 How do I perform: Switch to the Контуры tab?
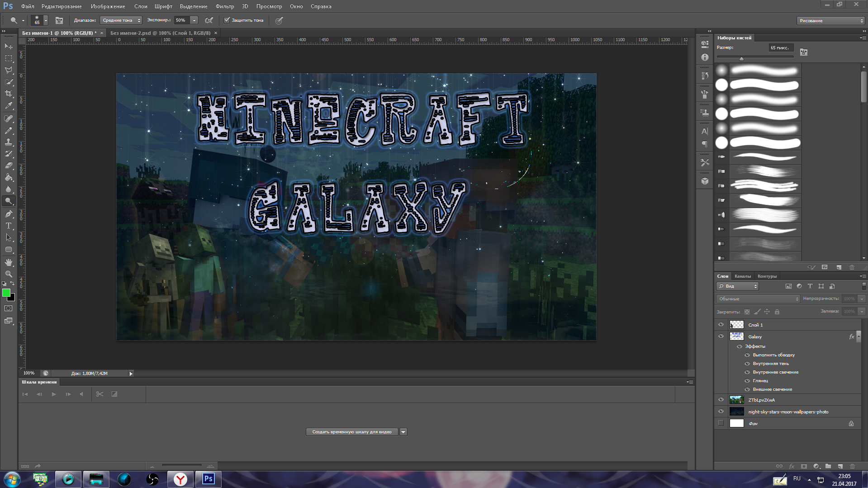(x=767, y=276)
